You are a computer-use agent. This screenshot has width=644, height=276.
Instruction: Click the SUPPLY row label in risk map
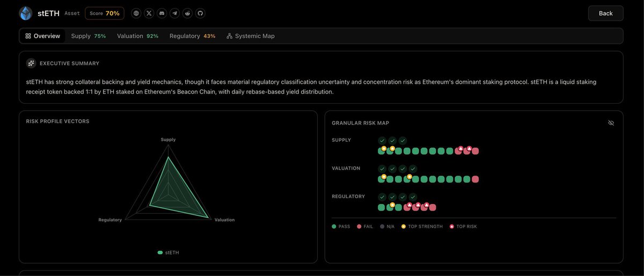pos(341,140)
